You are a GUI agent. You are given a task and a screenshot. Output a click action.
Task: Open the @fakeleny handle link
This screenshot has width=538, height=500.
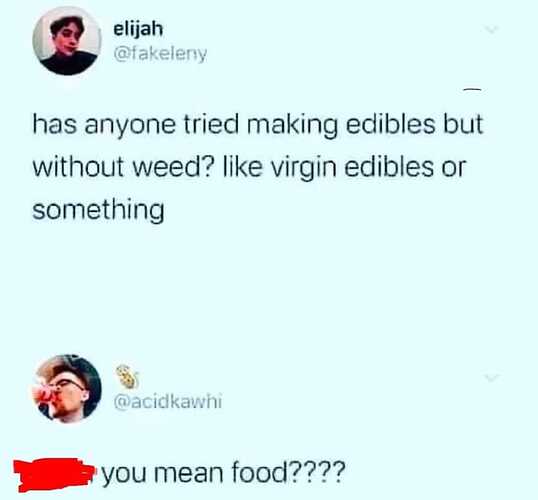[x=160, y=54]
